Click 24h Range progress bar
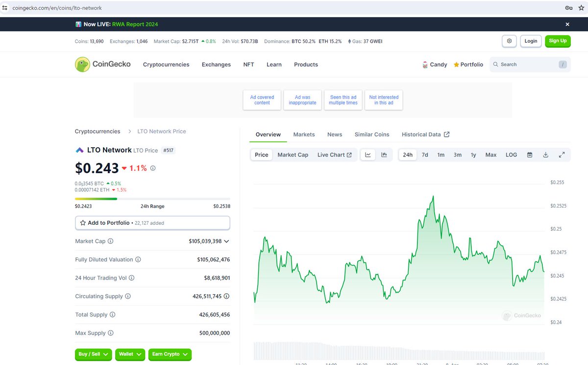The height and width of the screenshot is (365, 588). click(x=152, y=199)
